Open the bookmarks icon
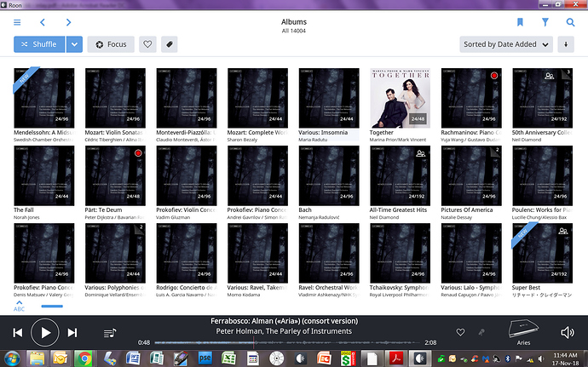The image size is (588, 367). click(x=520, y=22)
